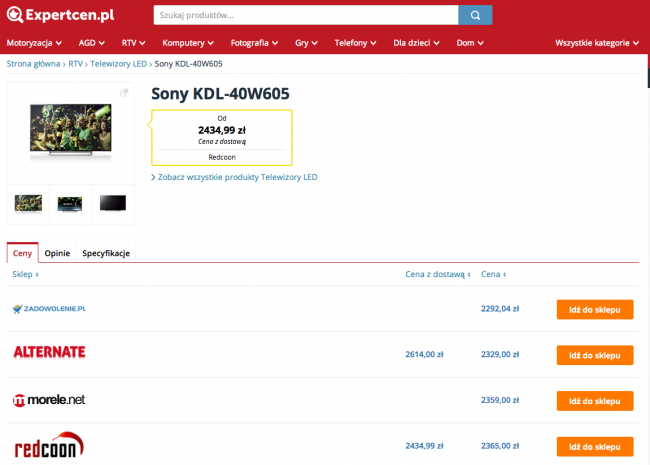Go to RTV breadcrumb link

[75, 64]
